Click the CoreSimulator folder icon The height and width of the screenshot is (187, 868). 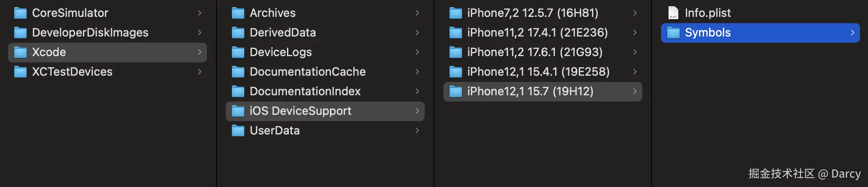click(x=20, y=13)
